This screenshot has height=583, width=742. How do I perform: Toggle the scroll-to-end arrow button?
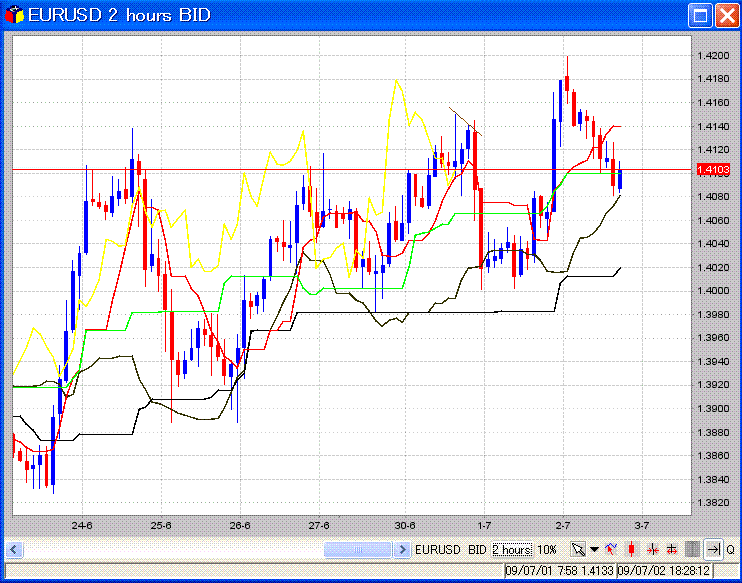[x=713, y=549]
